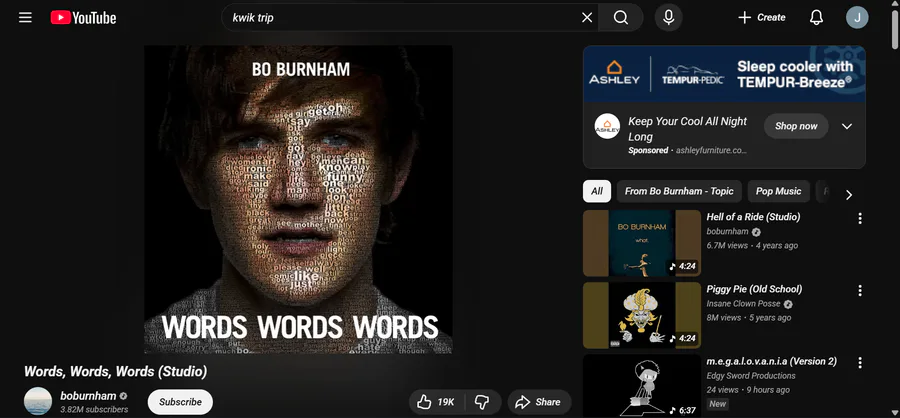Show next filter chips with arrow
Screen dimensions: 900x418
(x=849, y=195)
